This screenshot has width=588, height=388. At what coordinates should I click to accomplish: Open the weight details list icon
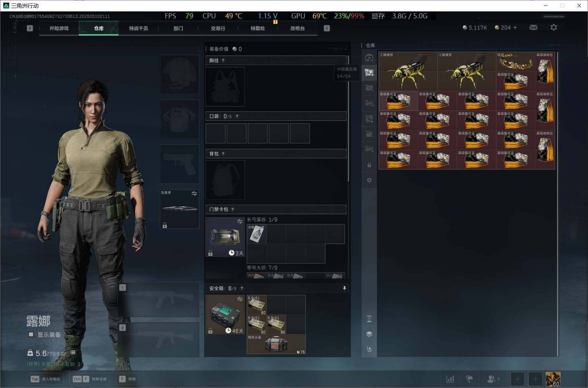[73, 353]
